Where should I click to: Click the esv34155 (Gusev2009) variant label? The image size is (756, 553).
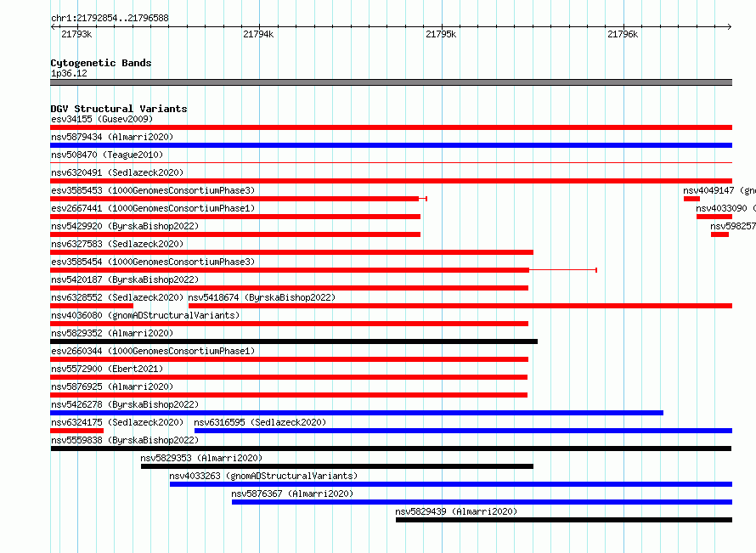click(102, 119)
